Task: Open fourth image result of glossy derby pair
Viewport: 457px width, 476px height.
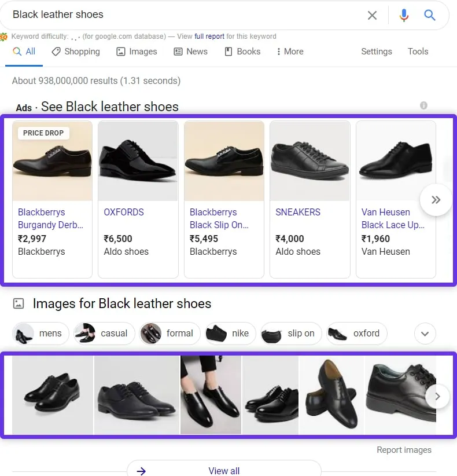Action: pos(270,395)
